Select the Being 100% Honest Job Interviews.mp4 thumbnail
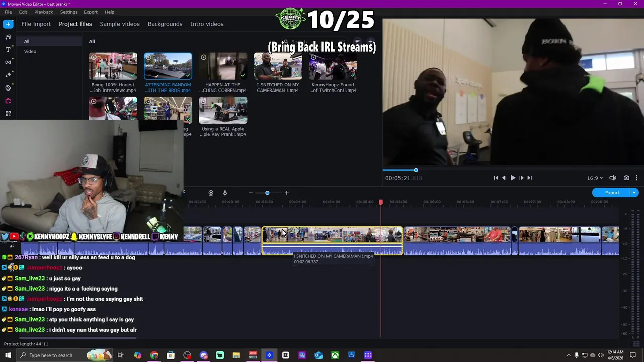This screenshot has width=644, height=362. tap(113, 66)
